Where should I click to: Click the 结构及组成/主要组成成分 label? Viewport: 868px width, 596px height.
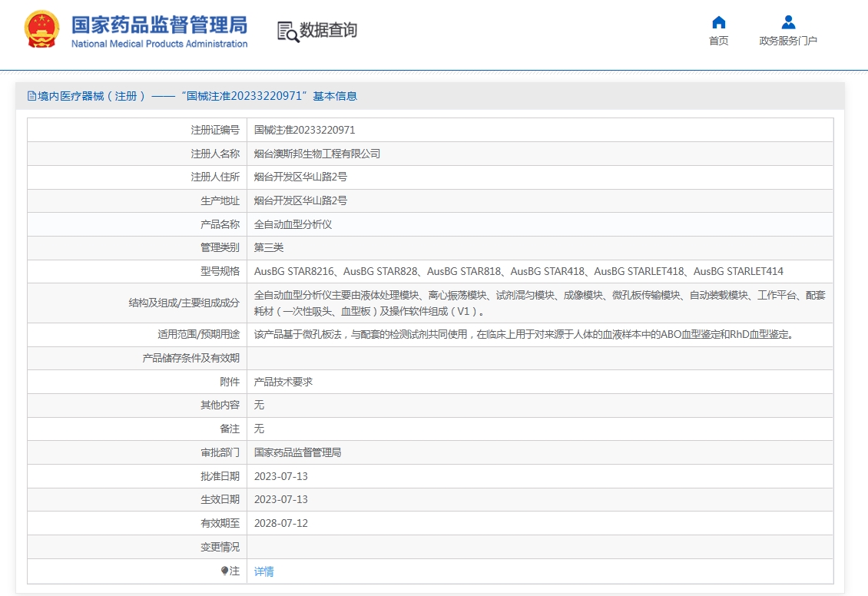click(184, 303)
